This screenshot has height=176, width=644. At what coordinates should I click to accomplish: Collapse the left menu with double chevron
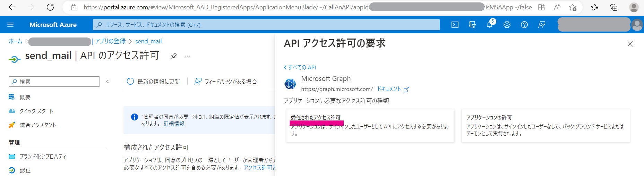[108, 82]
